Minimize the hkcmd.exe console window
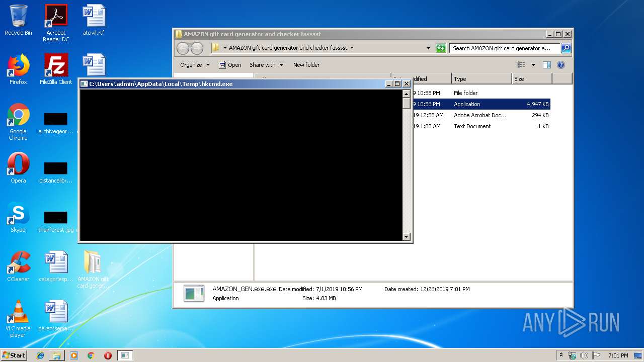 click(389, 84)
